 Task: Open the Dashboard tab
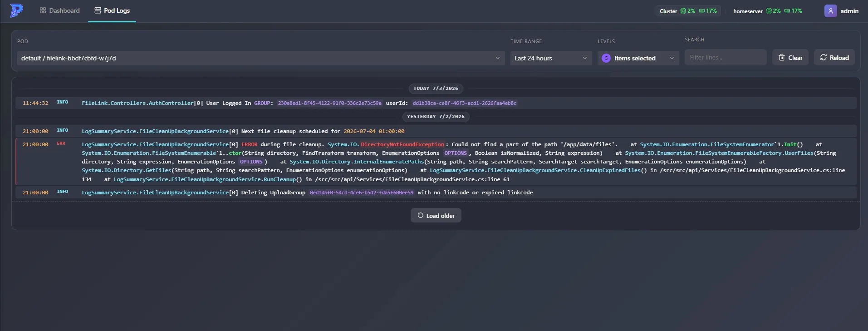tap(60, 10)
